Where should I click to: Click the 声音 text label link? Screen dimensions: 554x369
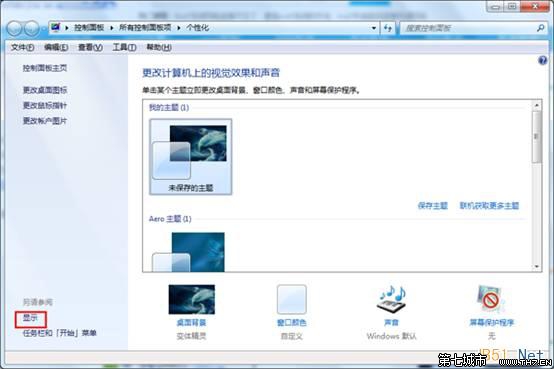391,322
